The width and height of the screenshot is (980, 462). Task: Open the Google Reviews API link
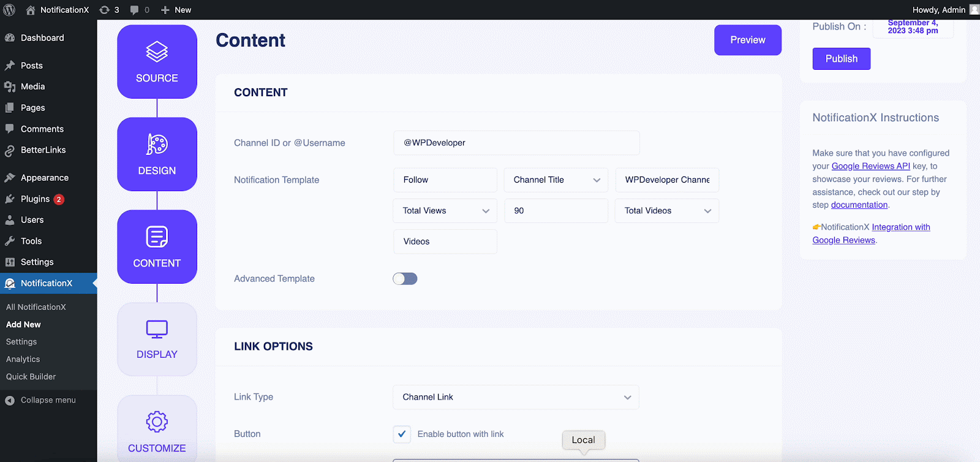871,166
